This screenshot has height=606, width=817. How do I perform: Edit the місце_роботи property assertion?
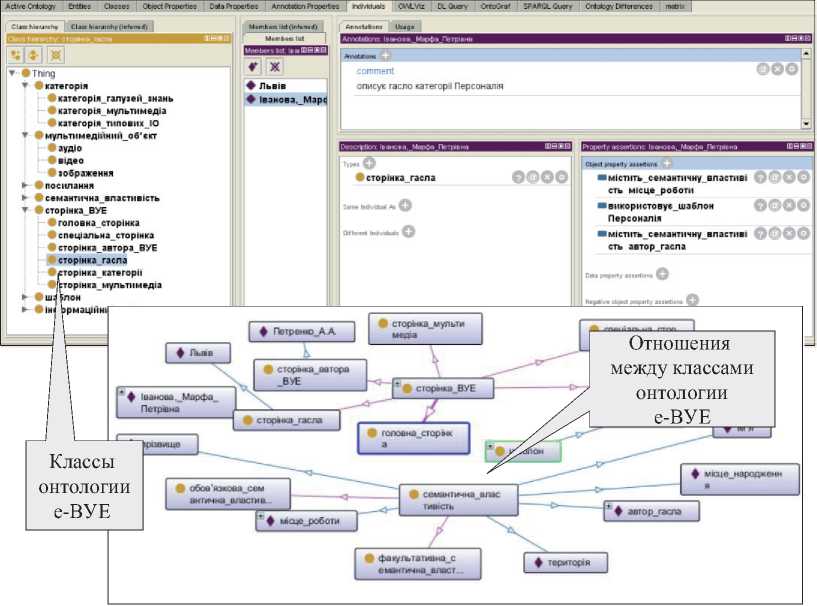tap(803, 178)
